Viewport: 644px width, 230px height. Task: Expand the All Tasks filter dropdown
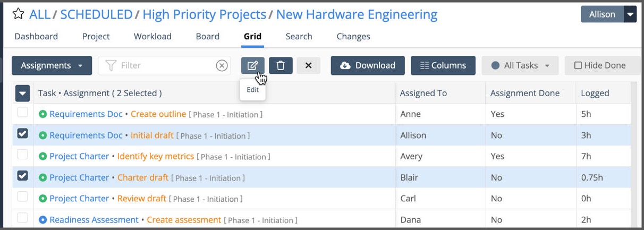click(520, 65)
